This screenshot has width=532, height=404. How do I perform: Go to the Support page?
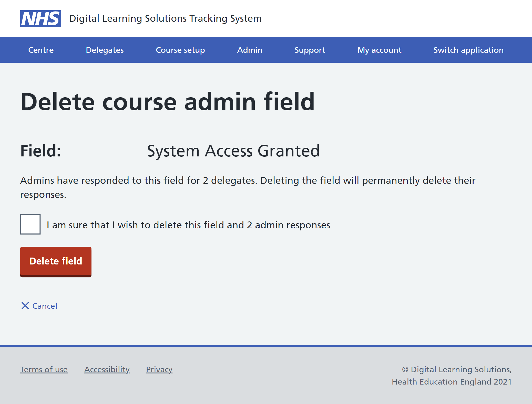310,50
